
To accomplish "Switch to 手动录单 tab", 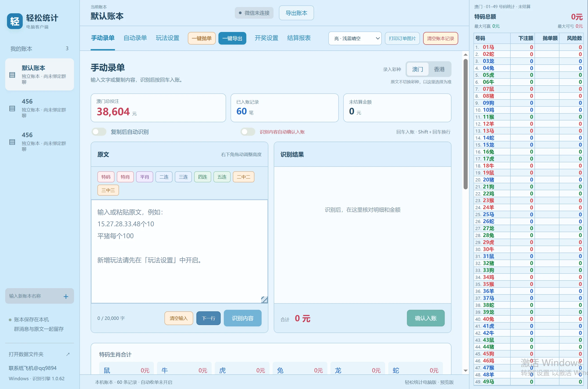I will click(x=103, y=38).
